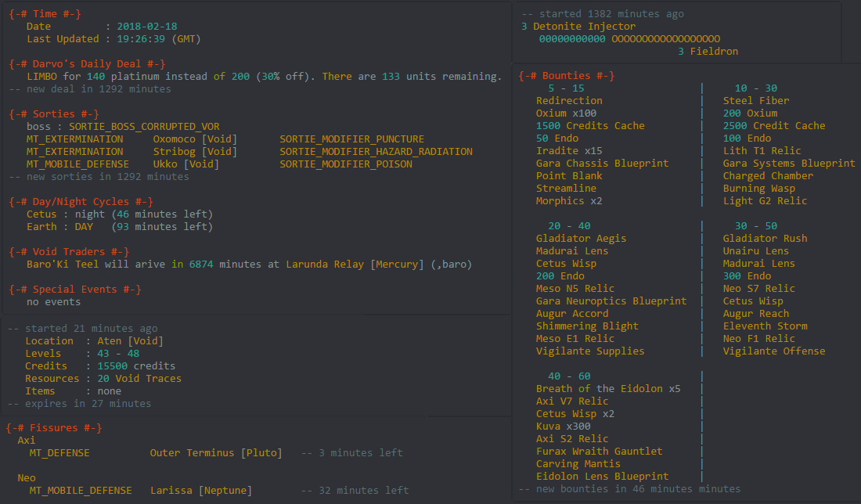Click the Bounties section header
The image size is (861, 504).
567,76
